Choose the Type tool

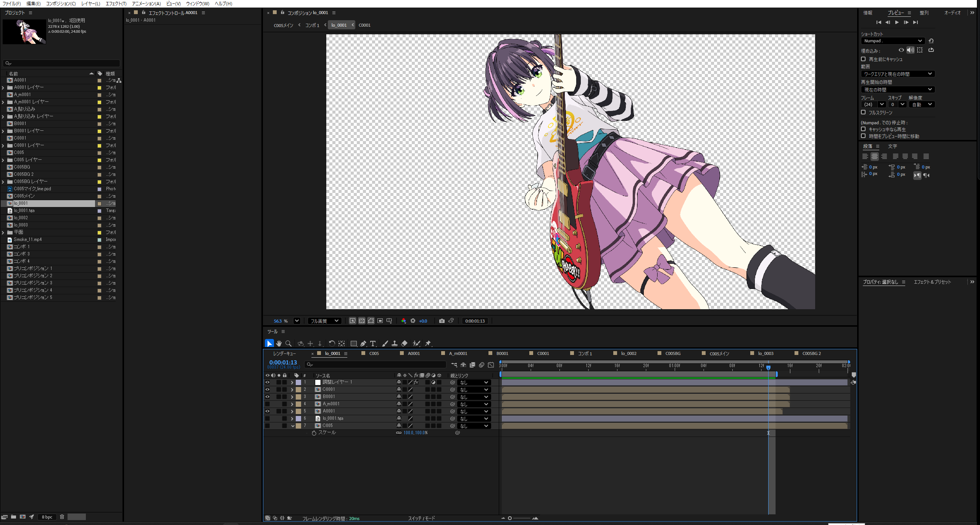pyautogui.click(x=373, y=344)
